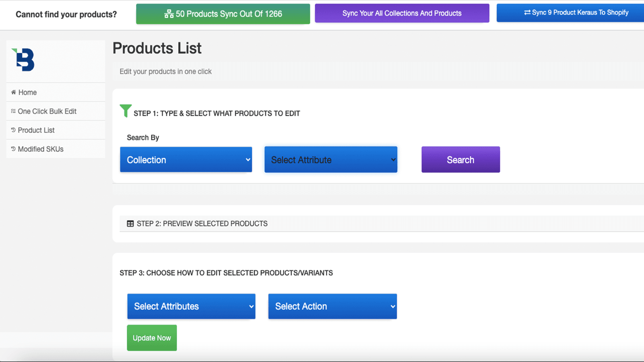
Task: Click the home icon beside Home nav entry
Action: point(13,92)
